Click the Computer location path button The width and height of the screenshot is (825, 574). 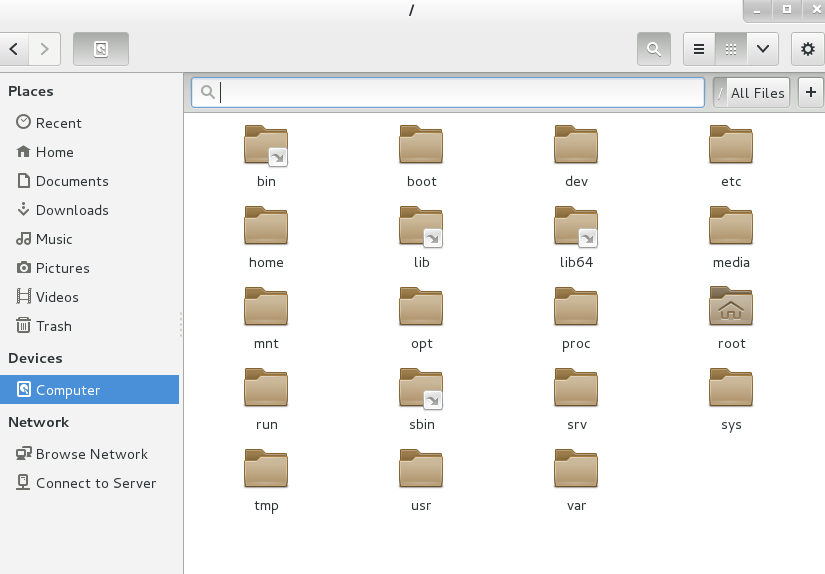(x=100, y=48)
